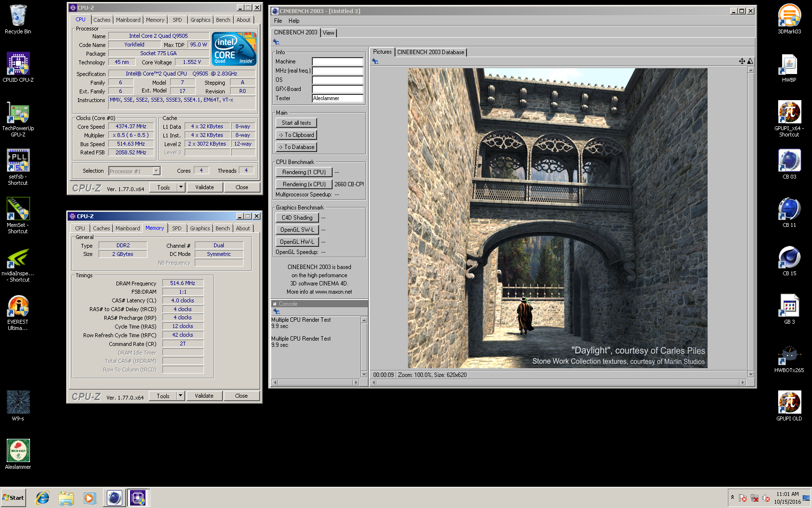Open the GPUPI OLD desktop icon

(x=789, y=406)
